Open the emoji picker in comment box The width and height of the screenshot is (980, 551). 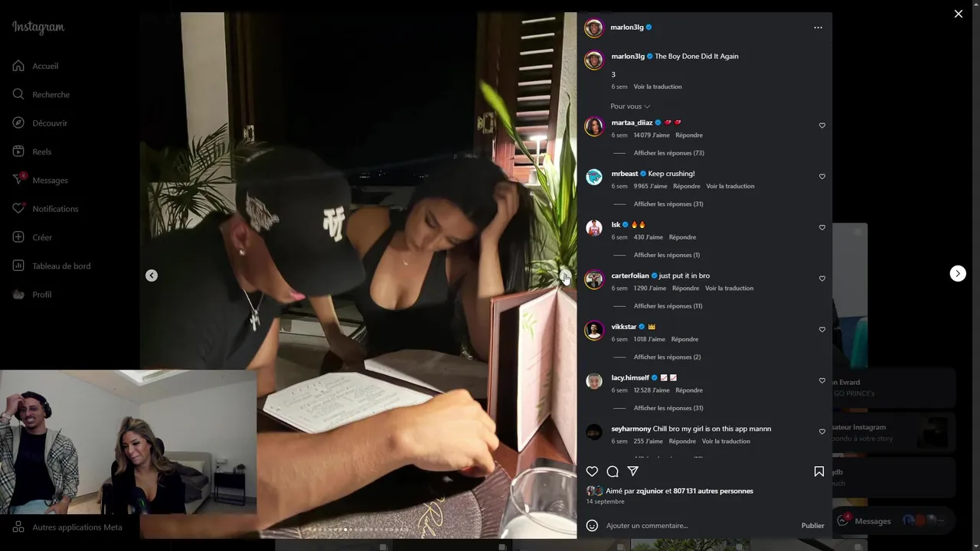tap(592, 526)
